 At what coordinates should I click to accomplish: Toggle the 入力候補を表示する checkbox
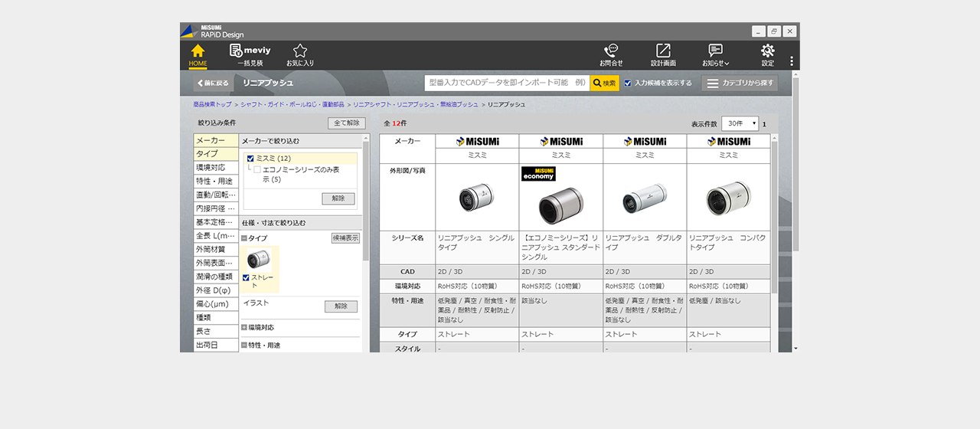click(628, 83)
